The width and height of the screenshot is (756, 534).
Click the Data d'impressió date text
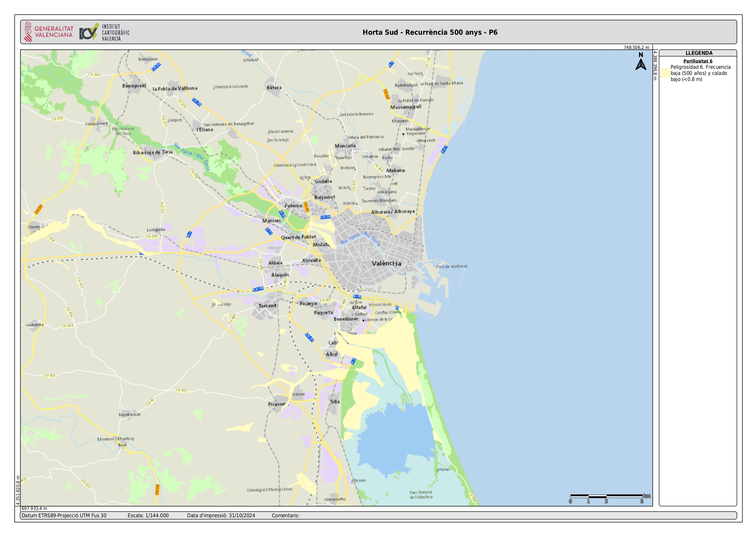coord(221,515)
